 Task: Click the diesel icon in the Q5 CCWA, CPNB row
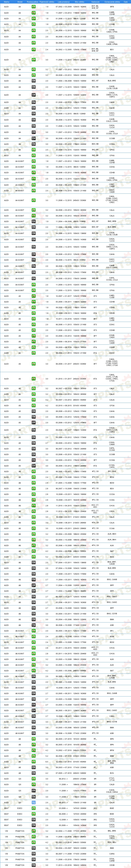(34, 797)
